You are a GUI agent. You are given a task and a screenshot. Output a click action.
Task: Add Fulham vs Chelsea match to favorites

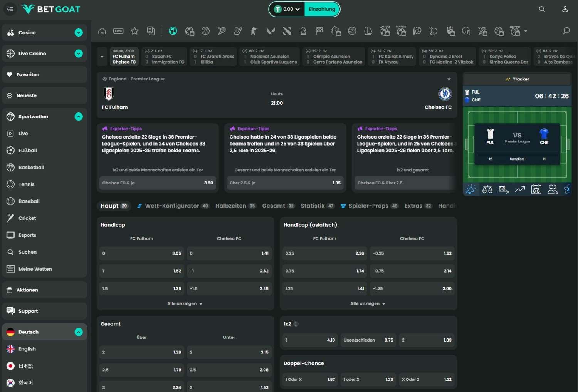coord(449,79)
